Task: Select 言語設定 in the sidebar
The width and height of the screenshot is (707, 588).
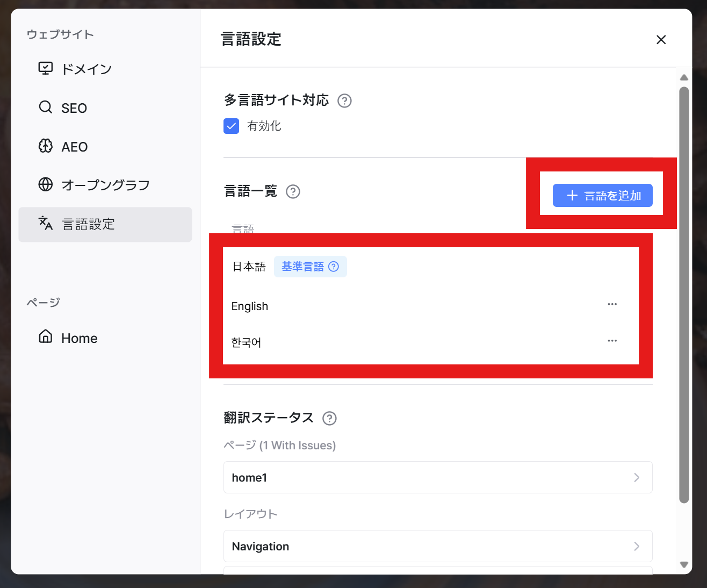Action: [x=105, y=224]
